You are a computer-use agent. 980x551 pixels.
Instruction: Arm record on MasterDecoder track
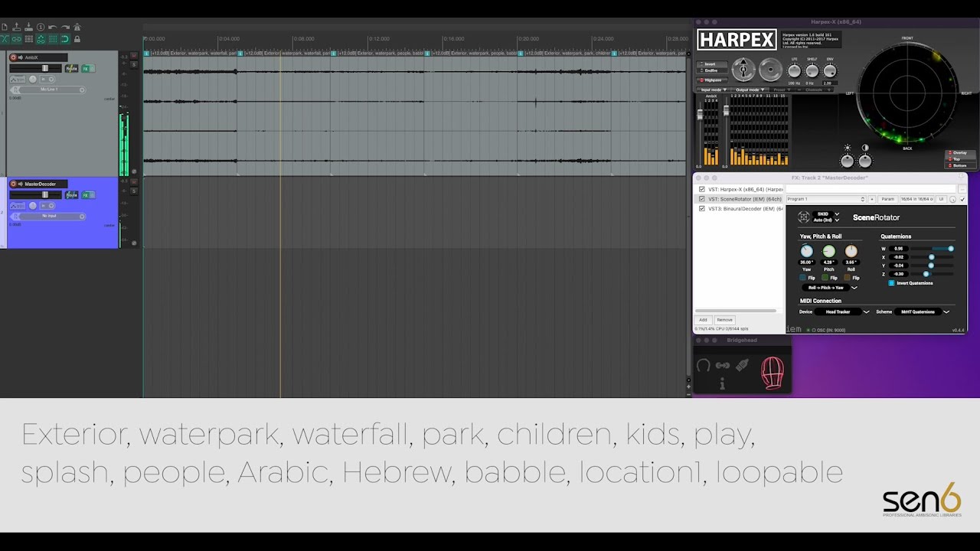[13, 184]
